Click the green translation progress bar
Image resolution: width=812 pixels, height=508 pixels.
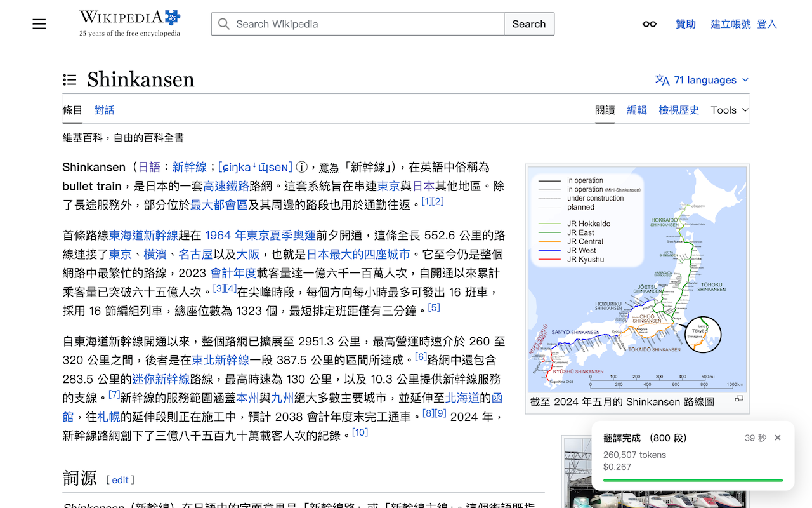tap(693, 481)
